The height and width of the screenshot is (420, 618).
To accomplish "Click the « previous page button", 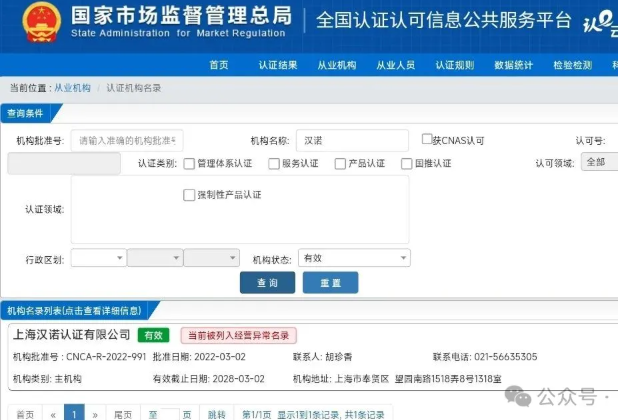I will [x=53, y=414].
